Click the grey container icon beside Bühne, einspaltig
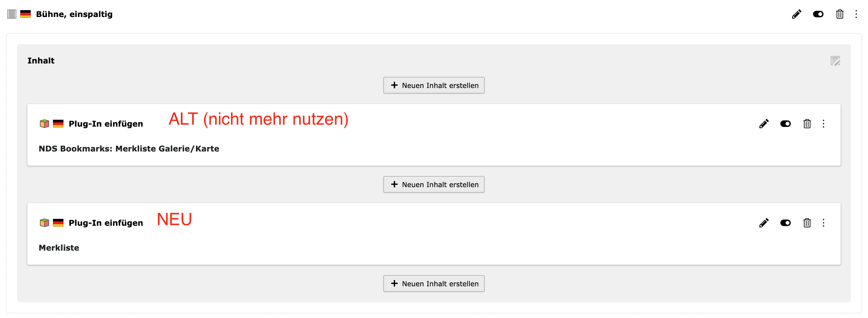868x318 pixels. point(12,14)
